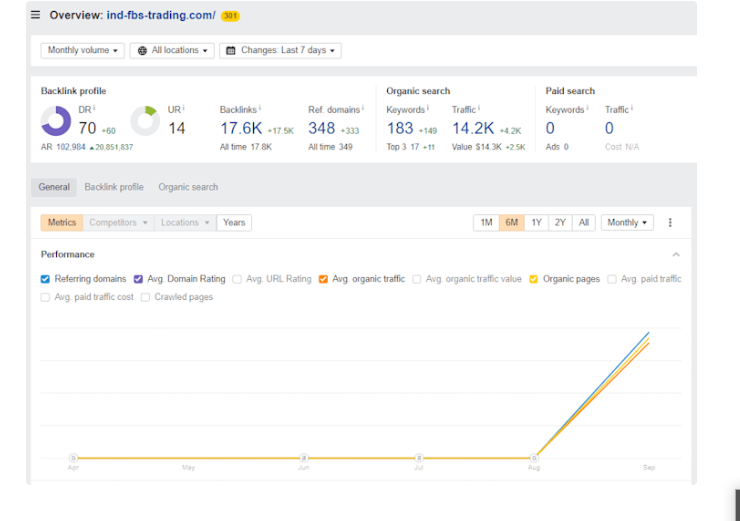Open the 348 referring domains value

pos(321,128)
